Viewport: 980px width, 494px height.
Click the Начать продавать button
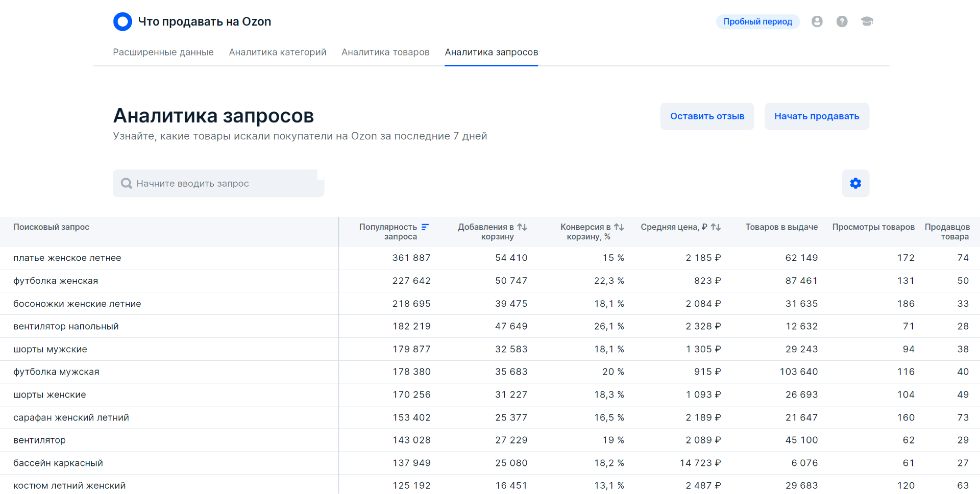point(816,116)
